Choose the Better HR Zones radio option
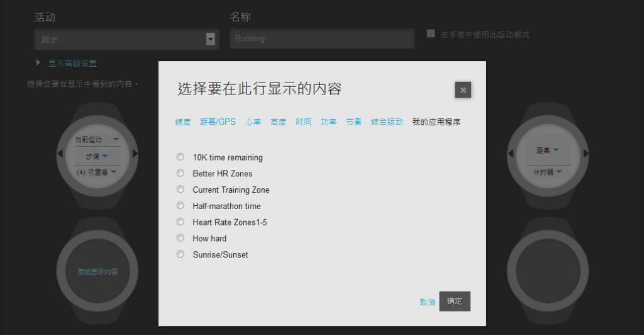The width and height of the screenshot is (644, 335). coord(180,173)
